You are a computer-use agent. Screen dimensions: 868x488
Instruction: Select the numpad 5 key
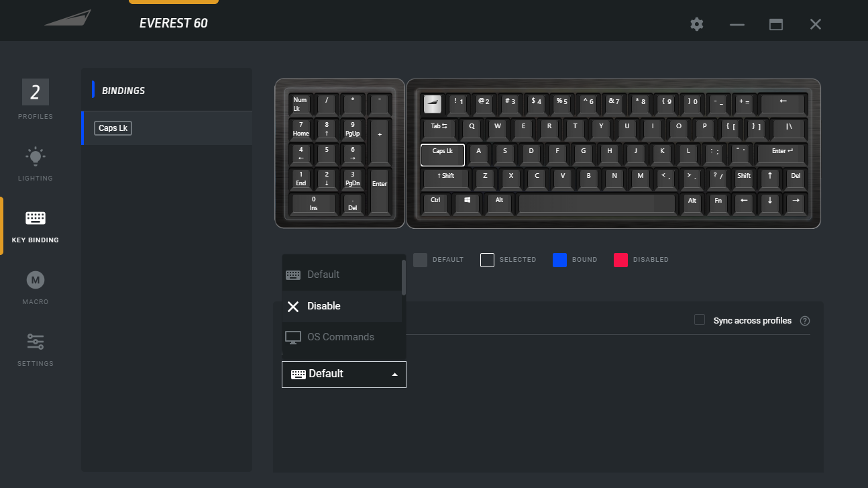(x=327, y=154)
